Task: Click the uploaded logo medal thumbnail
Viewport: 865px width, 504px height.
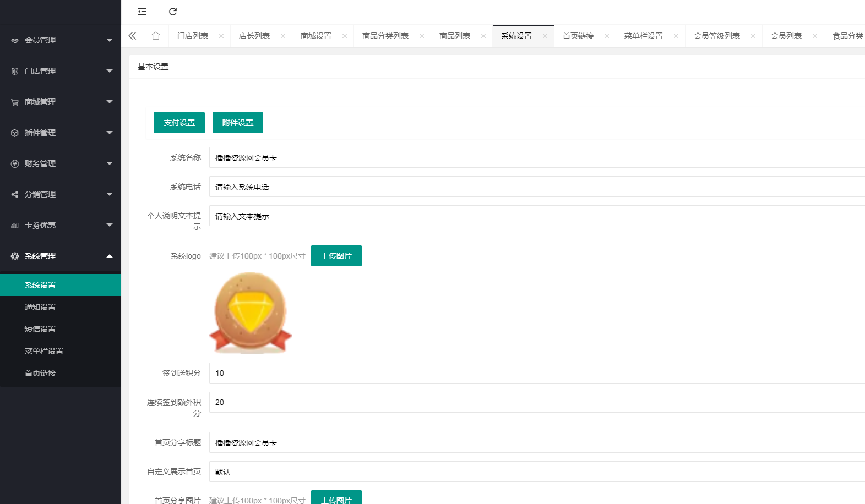Action: tap(251, 313)
